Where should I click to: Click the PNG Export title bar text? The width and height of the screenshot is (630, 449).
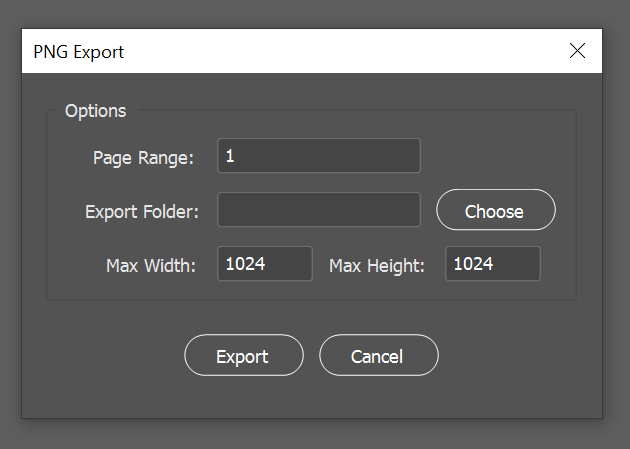(x=79, y=51)
